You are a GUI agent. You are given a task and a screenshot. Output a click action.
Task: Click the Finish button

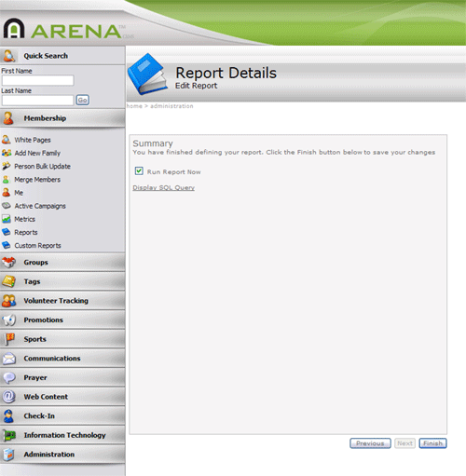[432, 443]
